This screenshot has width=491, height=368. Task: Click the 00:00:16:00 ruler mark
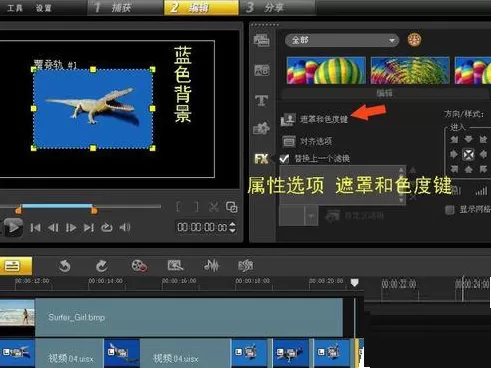pyautogui.click(x=180, y=281)
